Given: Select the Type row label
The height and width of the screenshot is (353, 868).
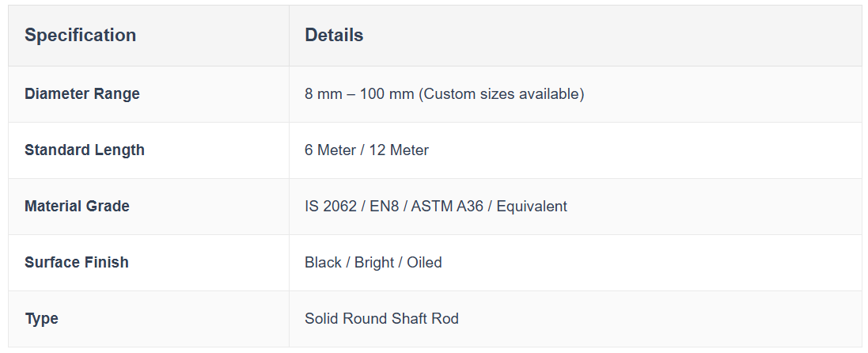Looking at the screenshot, I should click(41, 319).
